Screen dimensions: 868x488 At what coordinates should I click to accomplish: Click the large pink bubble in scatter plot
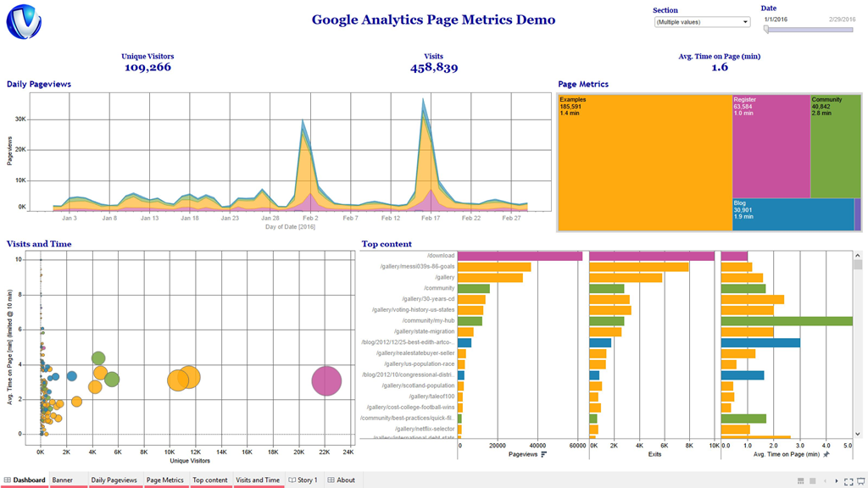326,381
